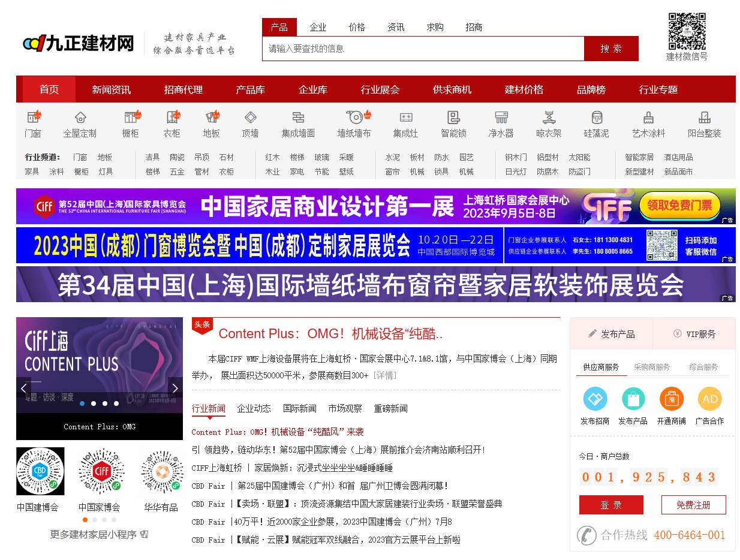Screen dimensions: 740x560
Task: Show the previous carousel slide
Action: click(x=24, y=388)
